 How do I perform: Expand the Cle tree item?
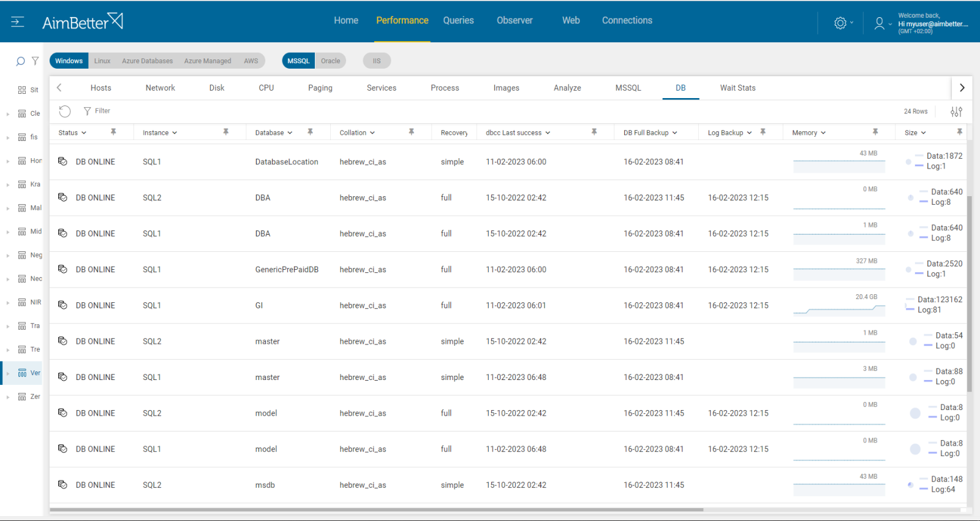[7, 114]
